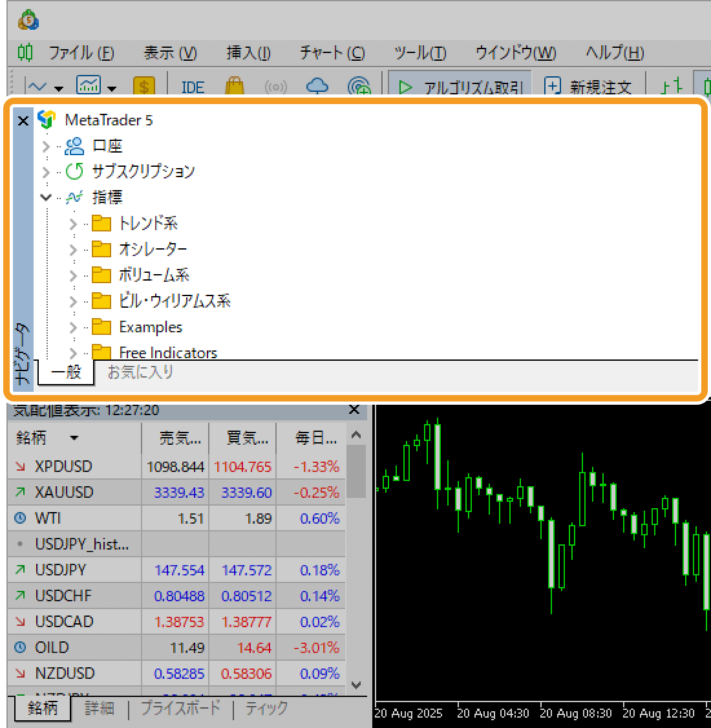The image size is (711, 728).
Task: Expand the トレンド系 indicator folder
Action: [x=73, y=224]
